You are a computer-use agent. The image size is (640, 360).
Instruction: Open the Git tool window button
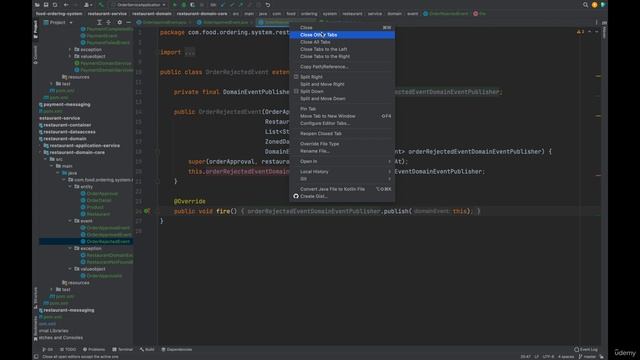point(48,349)
